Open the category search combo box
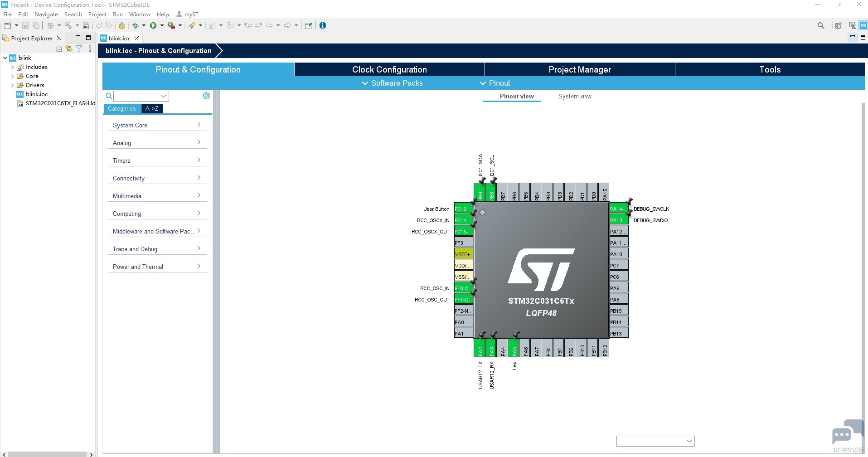Screen dimensions: 868x457 141,96
